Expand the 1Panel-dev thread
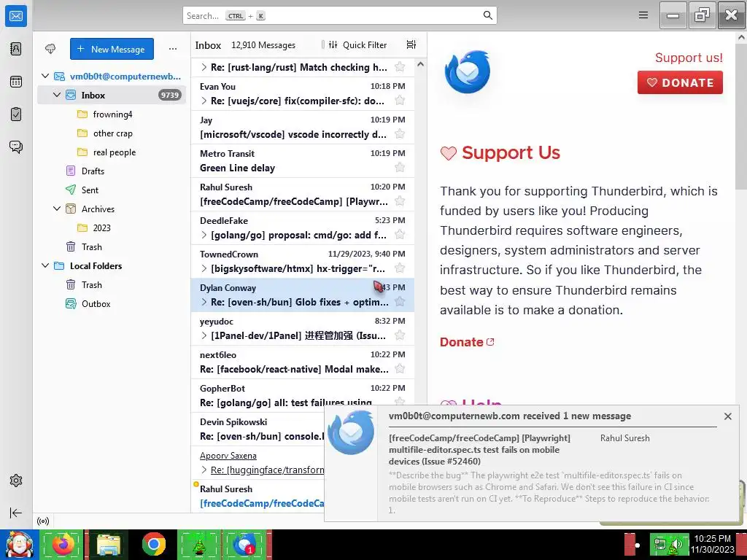 204,335
